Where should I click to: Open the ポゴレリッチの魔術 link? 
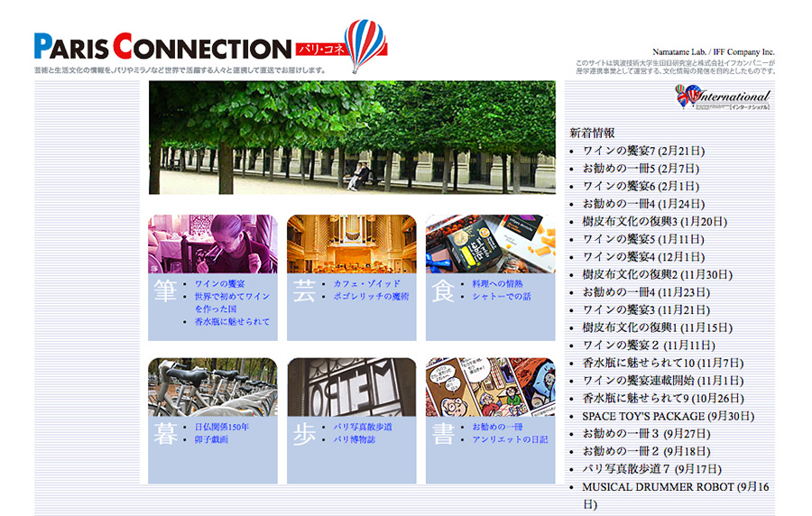click(x=371, y=296)
